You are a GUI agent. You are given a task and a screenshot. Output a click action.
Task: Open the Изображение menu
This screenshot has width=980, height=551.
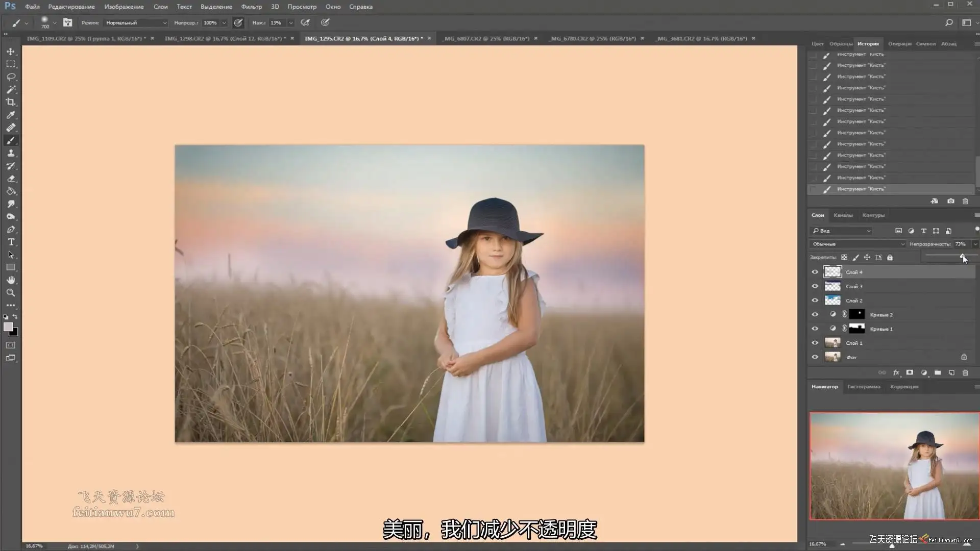point(124,7)
